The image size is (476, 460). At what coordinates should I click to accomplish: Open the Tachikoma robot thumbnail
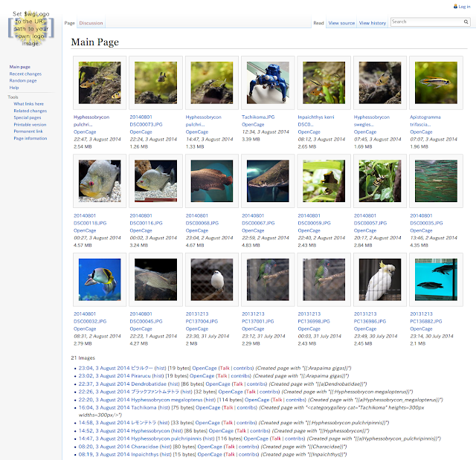coord(268,82)
